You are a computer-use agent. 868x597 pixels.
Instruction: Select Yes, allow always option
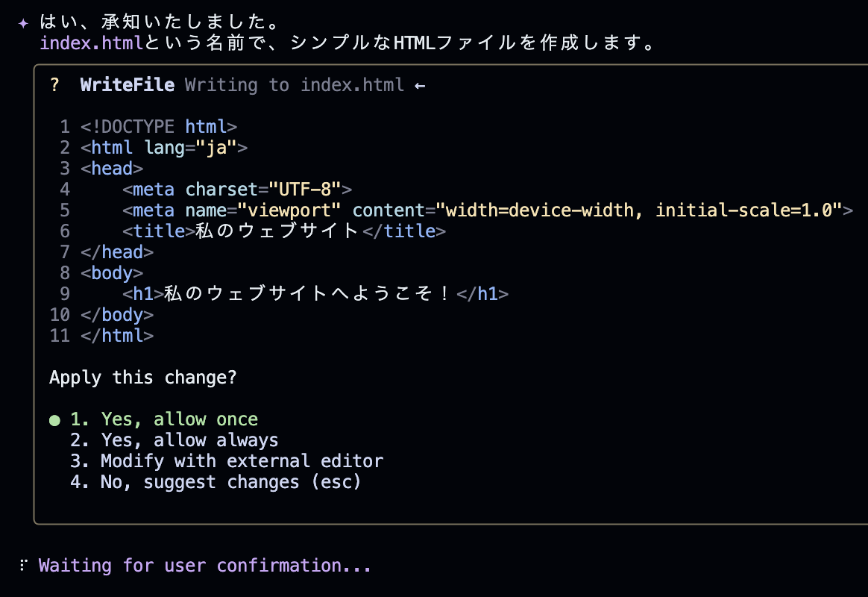[x=174, y=440]
